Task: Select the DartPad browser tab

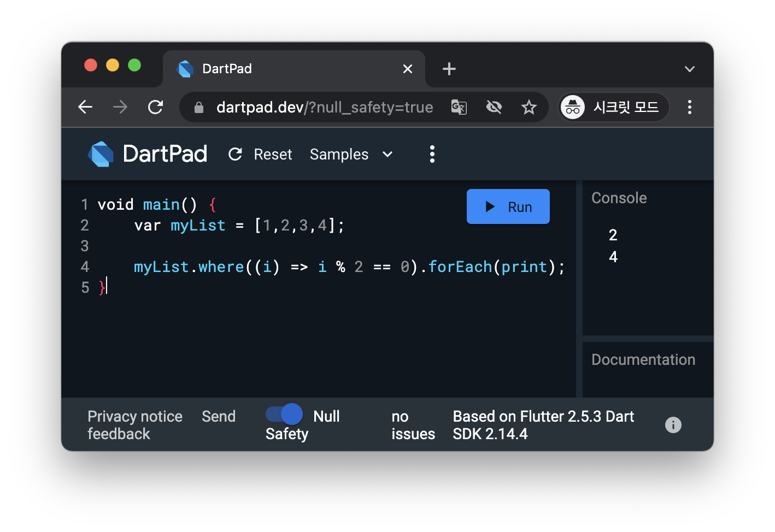Action: [x=294, y=69]
